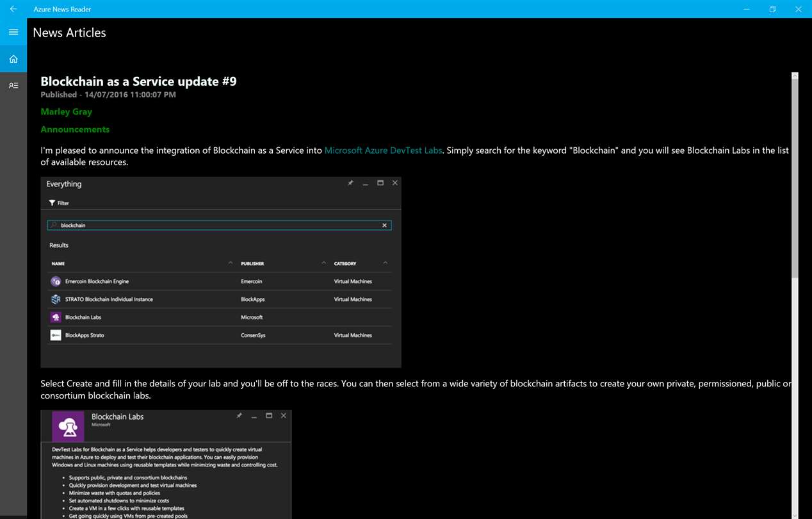Screen dimensions: 812x519
Task: Click the Blockchain Labs result name
Action: [83, 317]
